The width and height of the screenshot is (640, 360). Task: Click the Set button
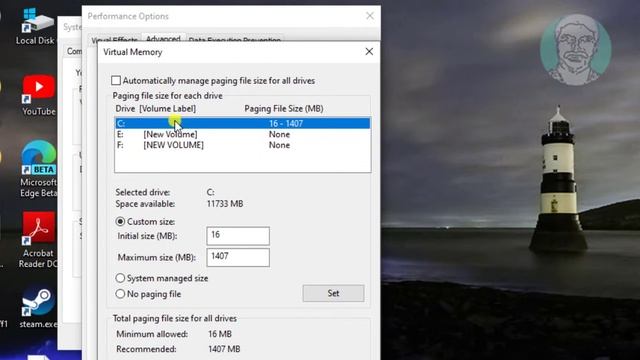coord(333,293)
